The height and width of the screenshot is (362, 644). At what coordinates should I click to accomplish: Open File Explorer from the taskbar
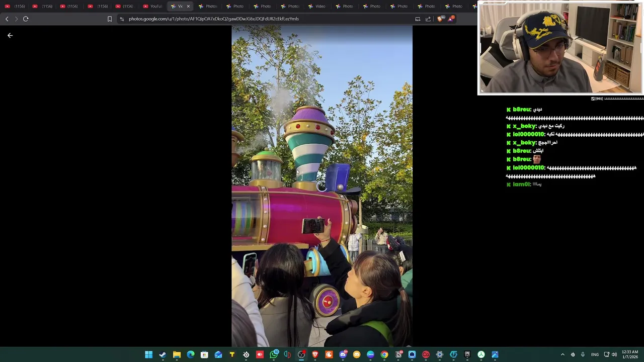177,354
